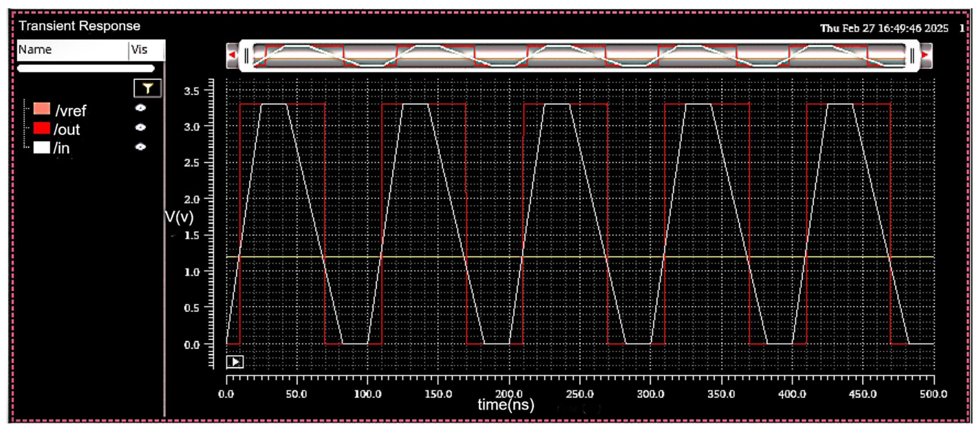Screen dimensions: 980x431
Task: Click the /vref salmon color swatch
Action: coord(43,109)
